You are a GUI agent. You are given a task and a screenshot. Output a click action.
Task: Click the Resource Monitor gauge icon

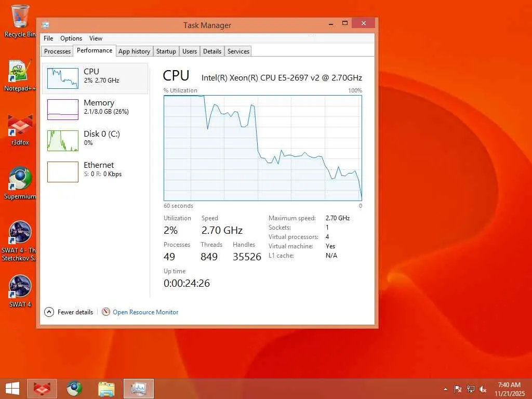click(106, 312)
